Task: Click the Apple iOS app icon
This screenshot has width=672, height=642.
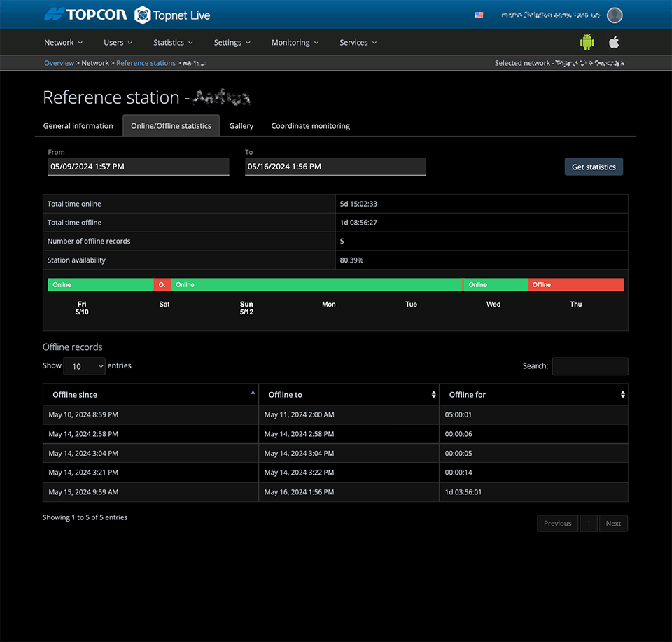Action: pos(614,42)
